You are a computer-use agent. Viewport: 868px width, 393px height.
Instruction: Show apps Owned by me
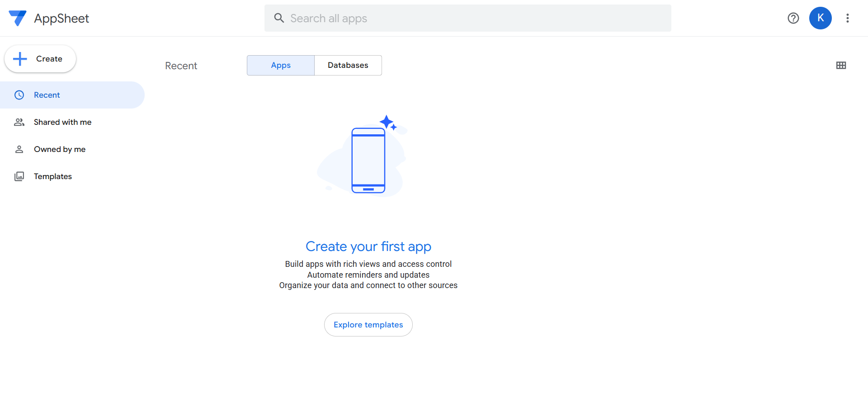[x=72, y=149]
